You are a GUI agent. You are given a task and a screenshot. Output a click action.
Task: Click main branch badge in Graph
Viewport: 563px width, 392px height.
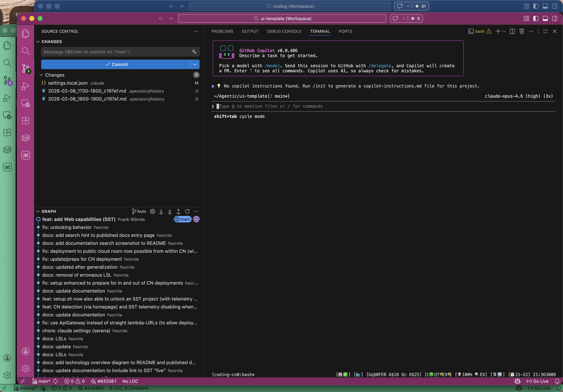(183, 219)
